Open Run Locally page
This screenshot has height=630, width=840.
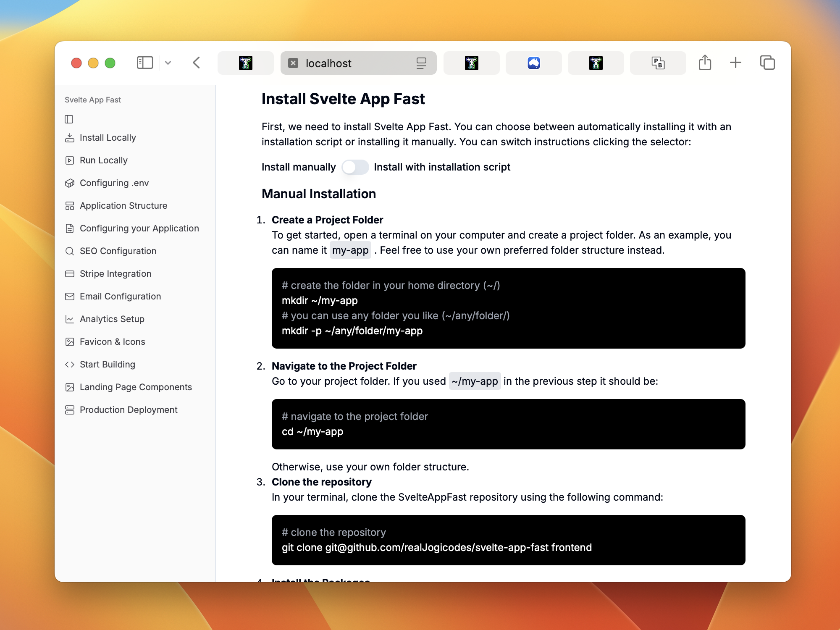103,160
